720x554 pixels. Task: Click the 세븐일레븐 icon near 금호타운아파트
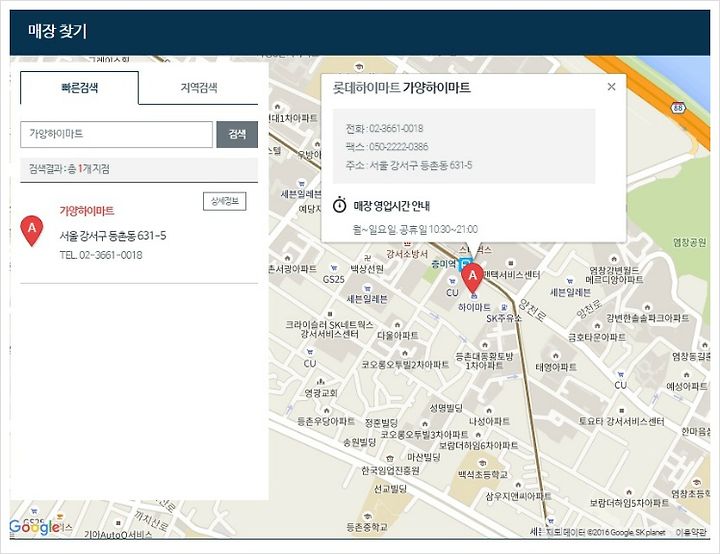[569, 281]
